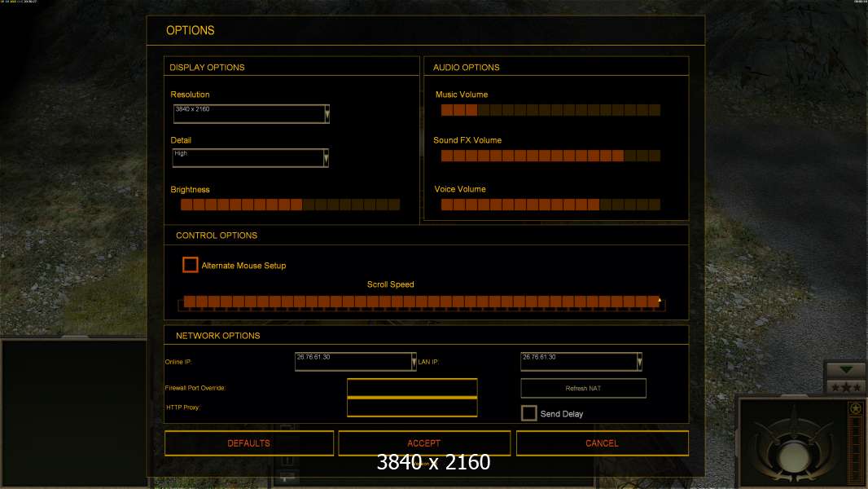The image size is (868, 489).
Task: Toggle the Send Delay checkbox
Action: [x=528, y=413]
